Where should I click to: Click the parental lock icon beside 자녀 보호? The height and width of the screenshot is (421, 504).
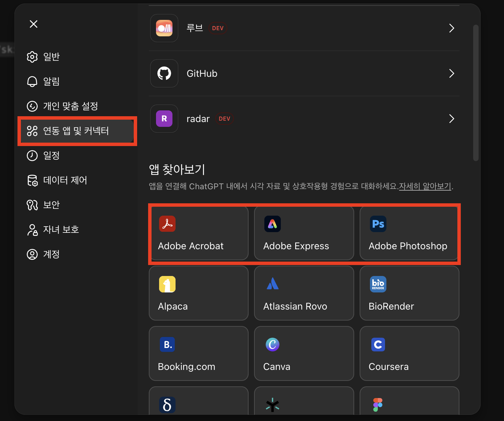pyautogui.click(x=32, y=230)
